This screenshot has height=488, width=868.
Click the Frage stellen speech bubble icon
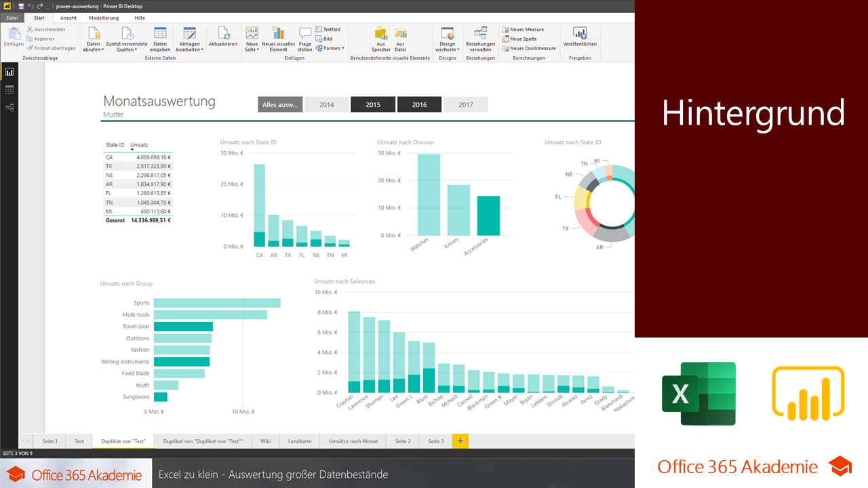click(305, 33)
